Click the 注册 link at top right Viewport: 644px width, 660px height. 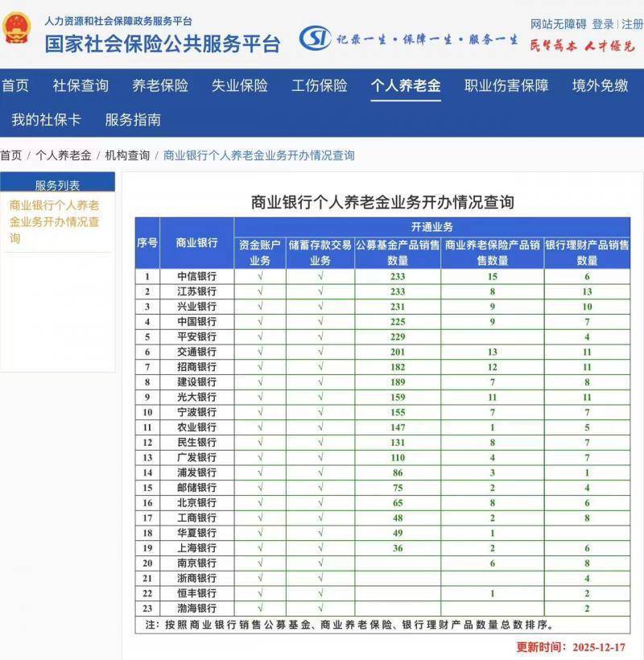pos(632,24)
